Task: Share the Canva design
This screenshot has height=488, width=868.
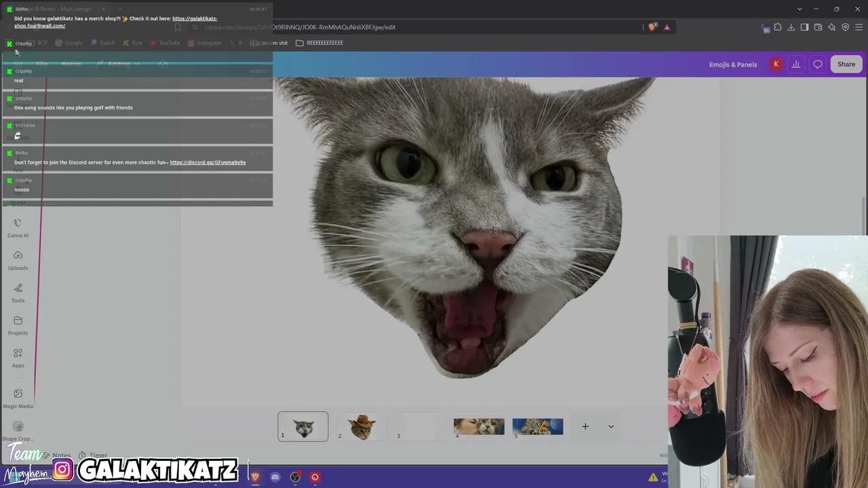Action: coord(846,64)
